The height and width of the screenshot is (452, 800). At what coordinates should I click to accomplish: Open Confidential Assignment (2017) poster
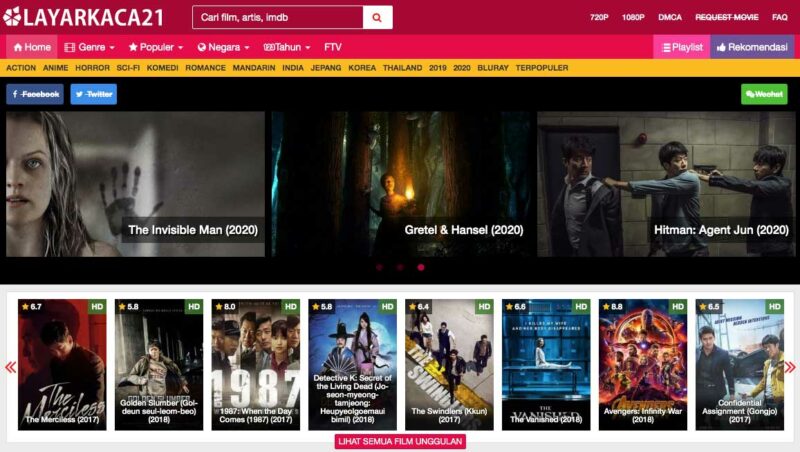tap(739, 364)
